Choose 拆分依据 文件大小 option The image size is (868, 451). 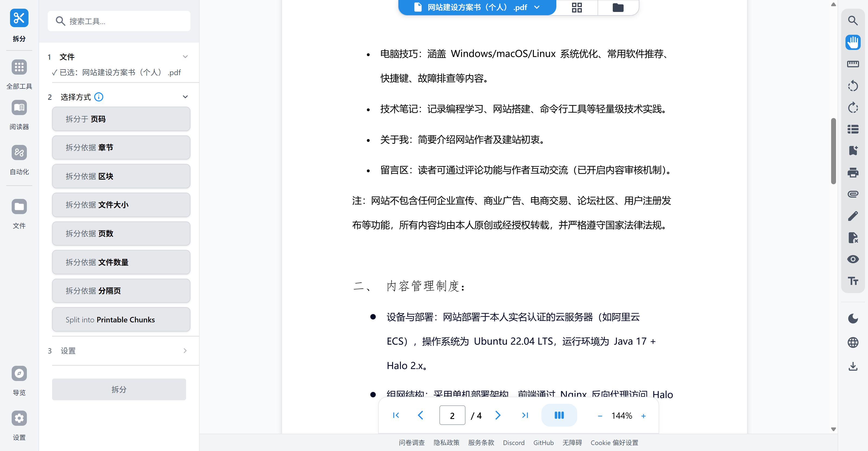coord(121,205)
